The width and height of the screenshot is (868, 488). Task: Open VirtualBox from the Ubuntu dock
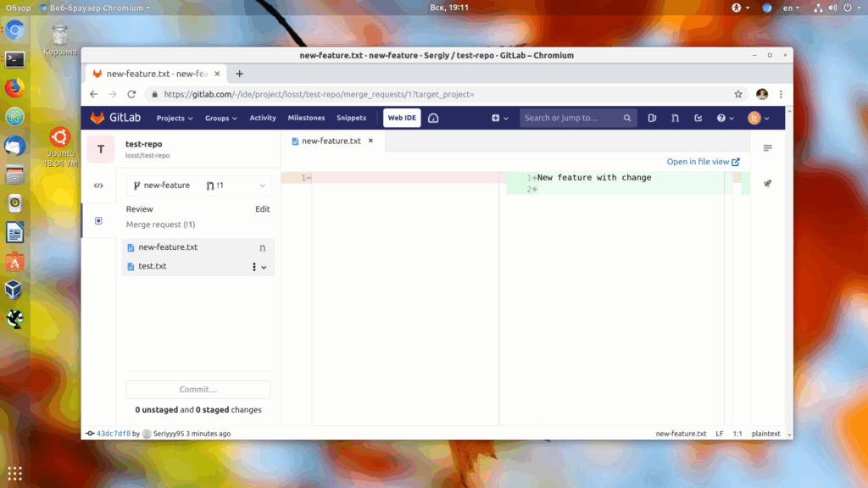click(15, 290)
